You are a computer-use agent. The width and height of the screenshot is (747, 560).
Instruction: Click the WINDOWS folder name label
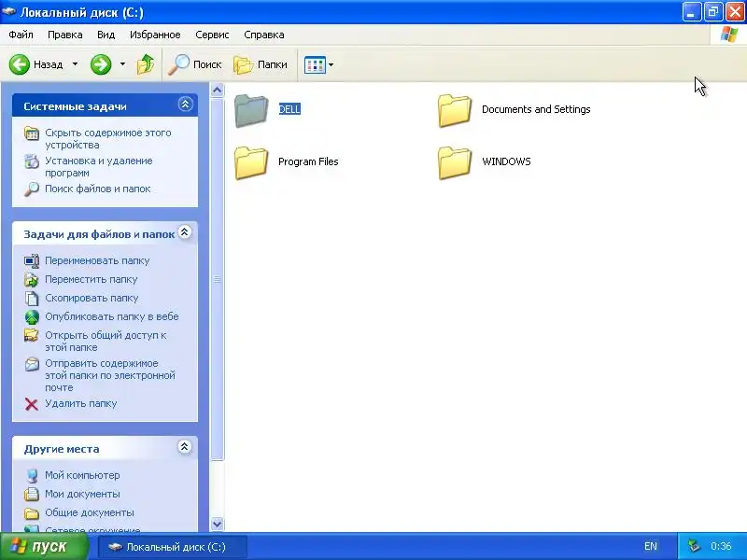[x=506, y=161]
